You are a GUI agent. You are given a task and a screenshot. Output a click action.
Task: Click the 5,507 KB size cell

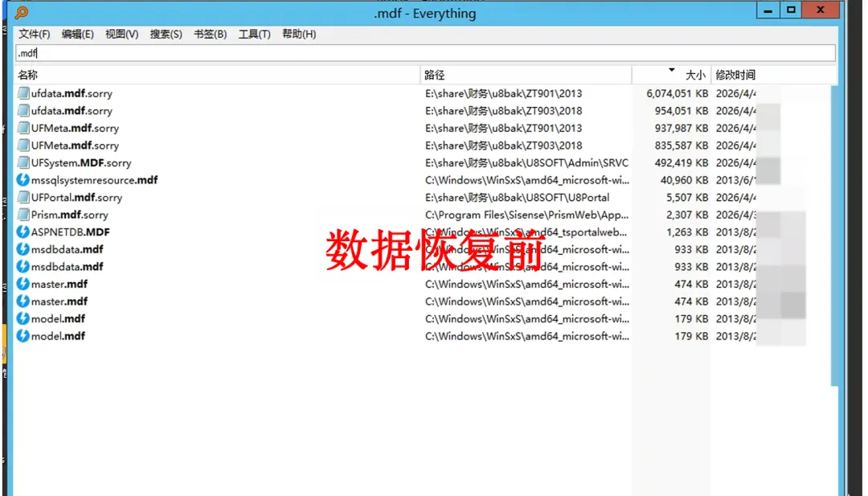point(687,197)
